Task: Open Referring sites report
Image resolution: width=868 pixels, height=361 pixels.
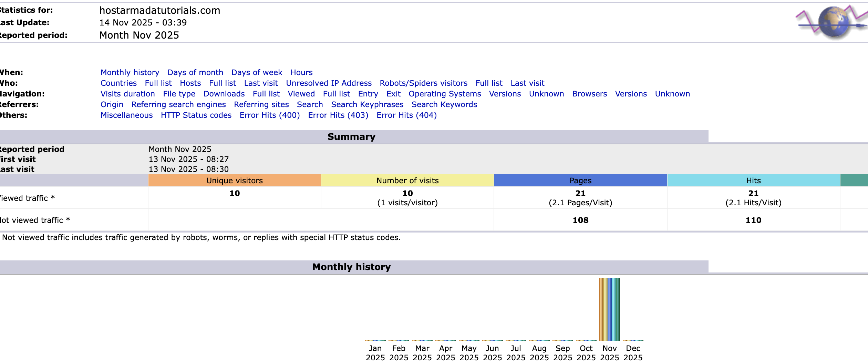Action: (261, 105)
